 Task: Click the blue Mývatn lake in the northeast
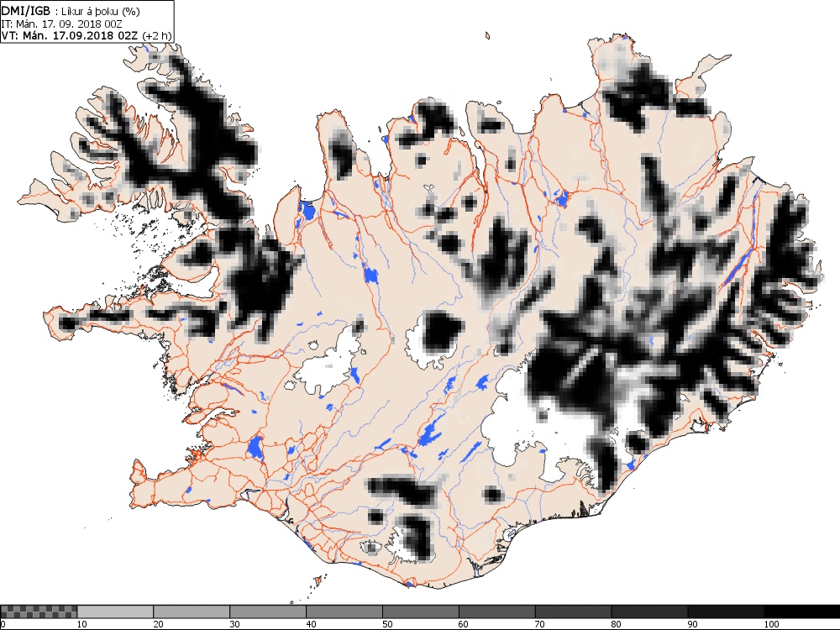561,199
